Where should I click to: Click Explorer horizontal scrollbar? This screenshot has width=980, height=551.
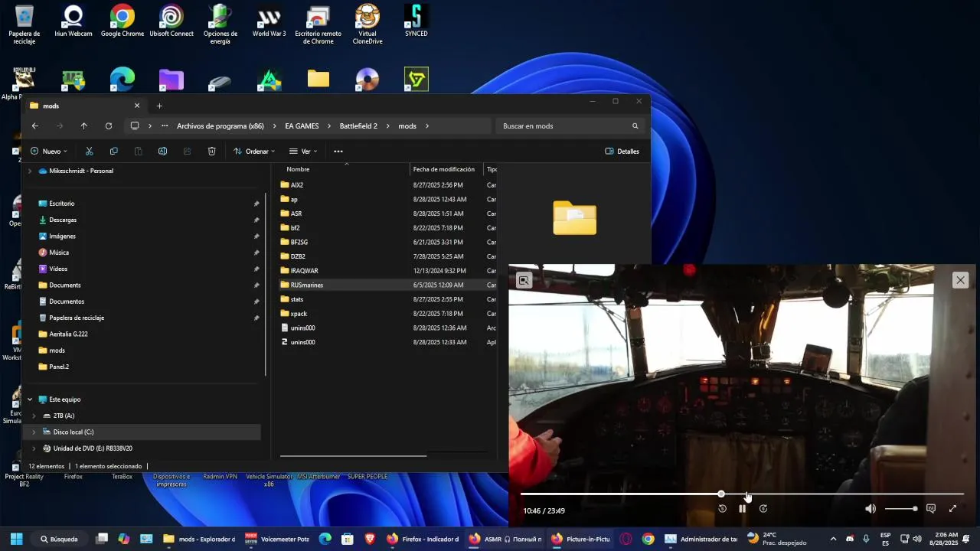tap(353, 456)
